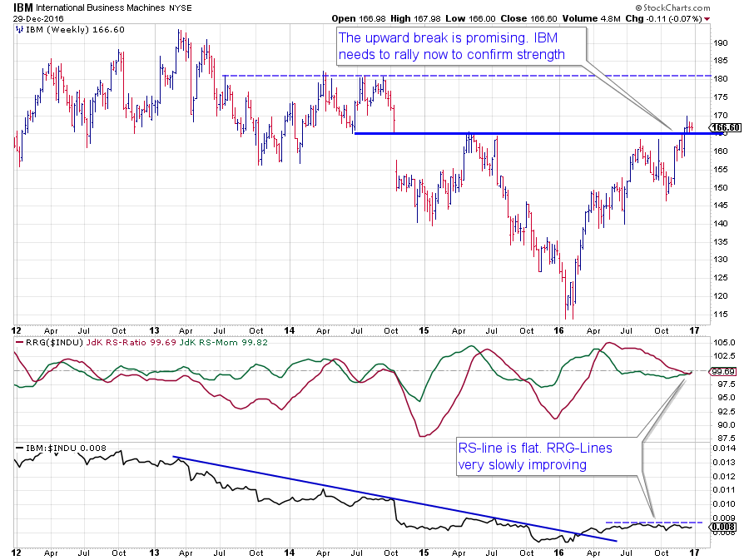Click the bar chart icon beside IBM (Weekly)

point(18,29)
